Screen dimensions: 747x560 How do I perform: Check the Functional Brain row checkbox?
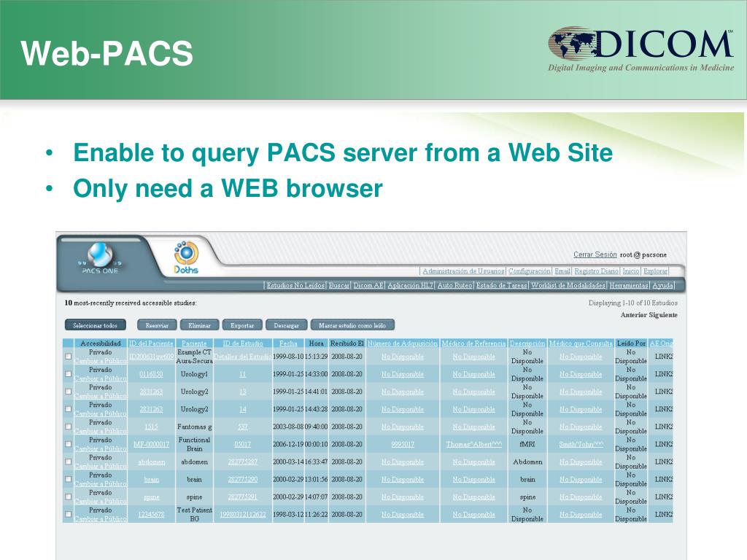(69, 444)
